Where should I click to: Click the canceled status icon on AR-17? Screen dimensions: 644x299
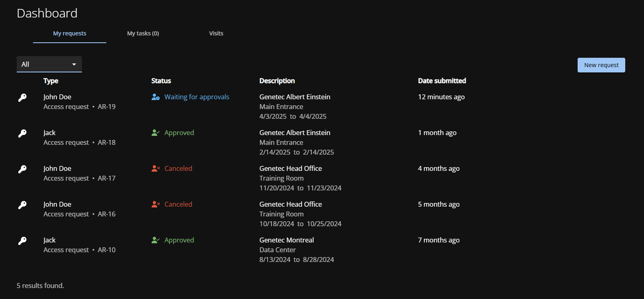156,168
